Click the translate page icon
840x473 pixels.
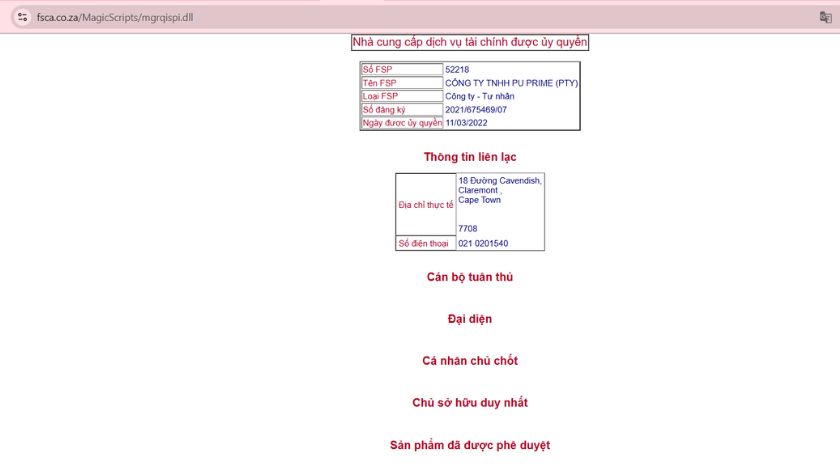coord(826,17)
